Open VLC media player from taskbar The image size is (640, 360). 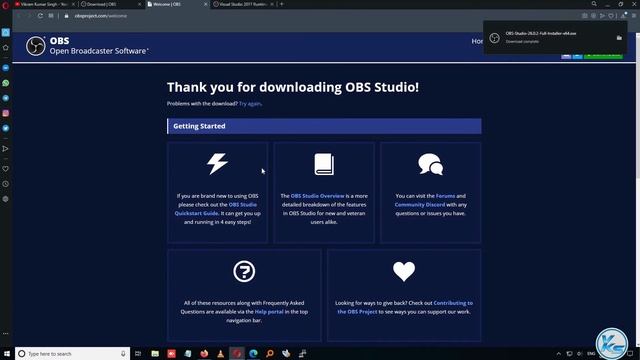220,353
